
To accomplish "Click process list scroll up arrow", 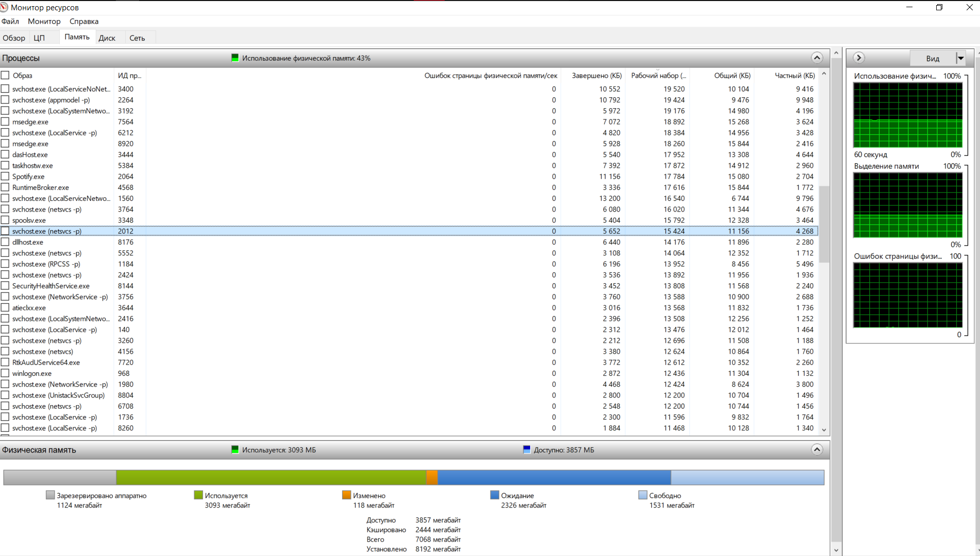I will click(824, 74).
